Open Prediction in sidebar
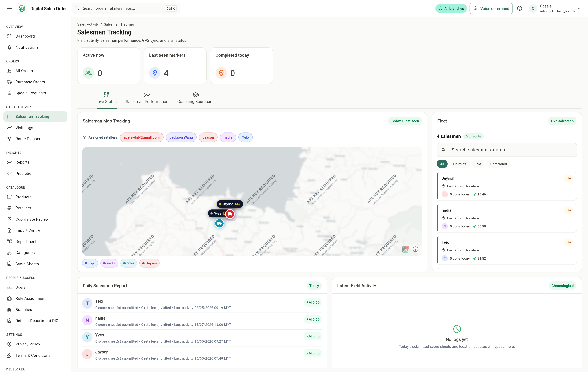This screenshot has height=372, width=588. pos(35,174)
